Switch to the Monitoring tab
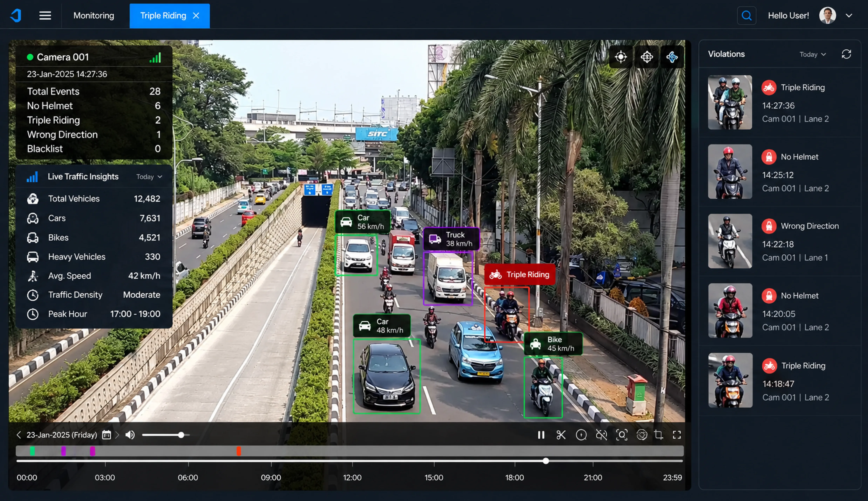The width and height of the screenshot is (868, 501). pos(94,15)
